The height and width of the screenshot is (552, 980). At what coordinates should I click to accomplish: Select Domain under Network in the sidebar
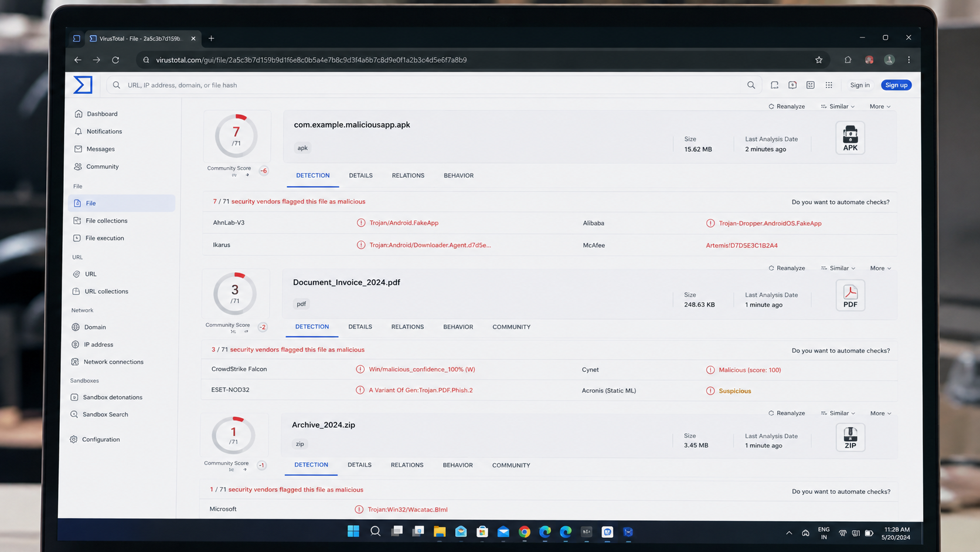pyautogui.click(x=89, y=327)
